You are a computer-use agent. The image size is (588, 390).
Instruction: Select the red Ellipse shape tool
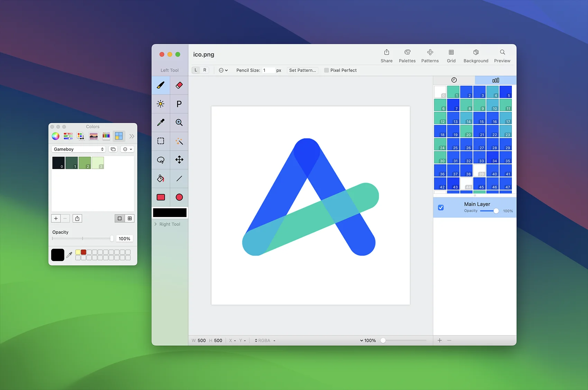click(x=179, y=197)
